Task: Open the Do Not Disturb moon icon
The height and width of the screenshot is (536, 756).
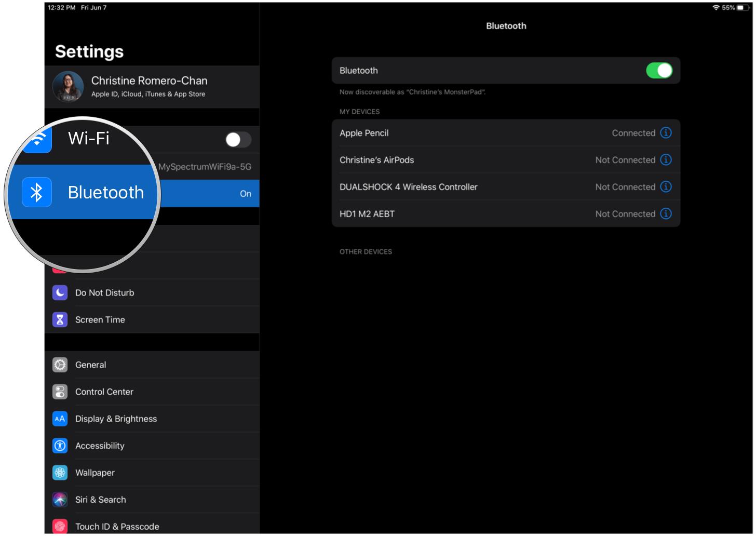Action: click(60, 293)
